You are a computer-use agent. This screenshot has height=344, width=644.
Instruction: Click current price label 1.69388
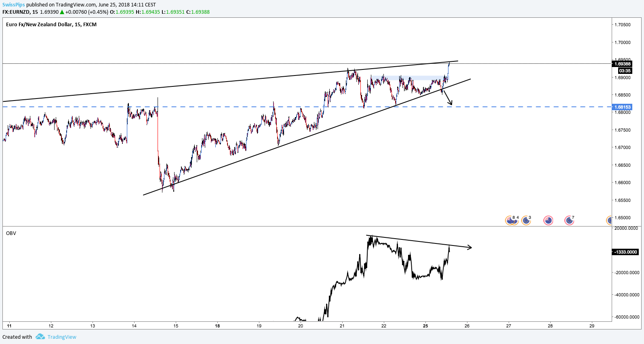(x=622, y=64)
